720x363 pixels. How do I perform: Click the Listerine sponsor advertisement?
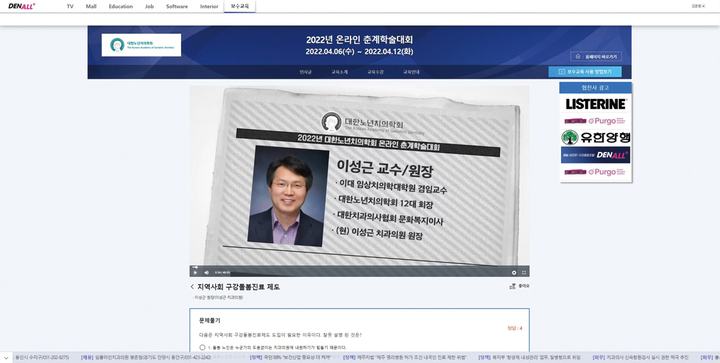click(x=596, y=104)
